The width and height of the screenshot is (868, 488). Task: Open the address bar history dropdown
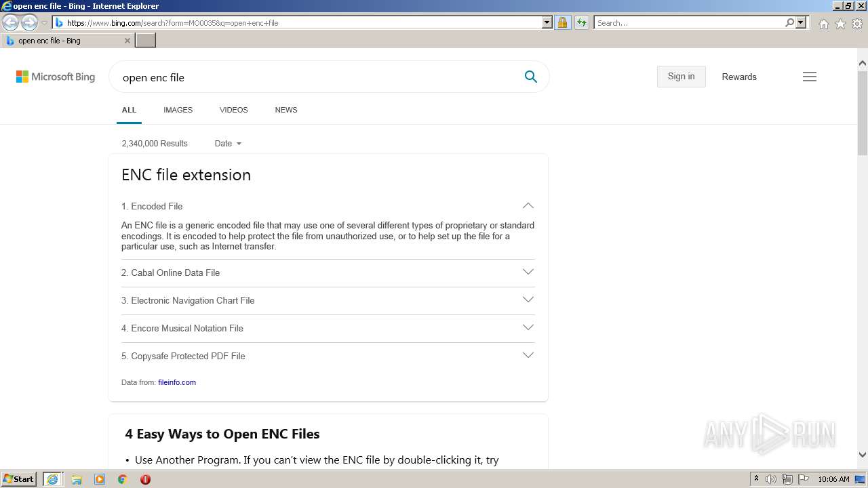pos(547,22)
